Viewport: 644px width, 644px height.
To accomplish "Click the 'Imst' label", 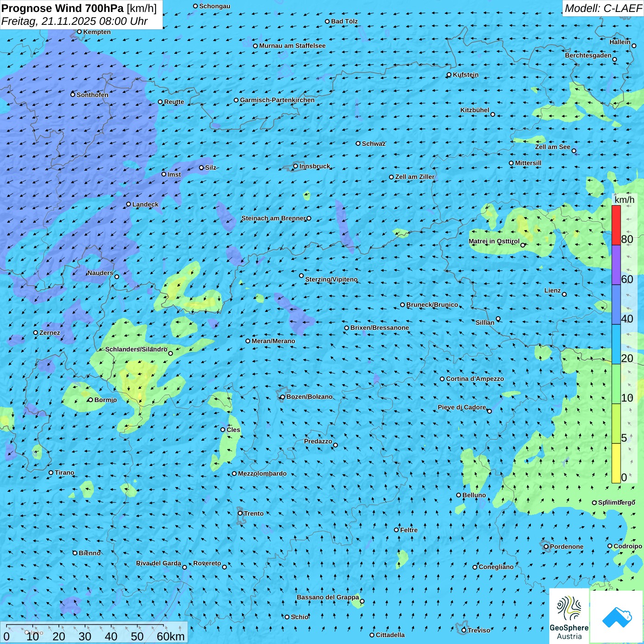I will [x=174, y=174].
